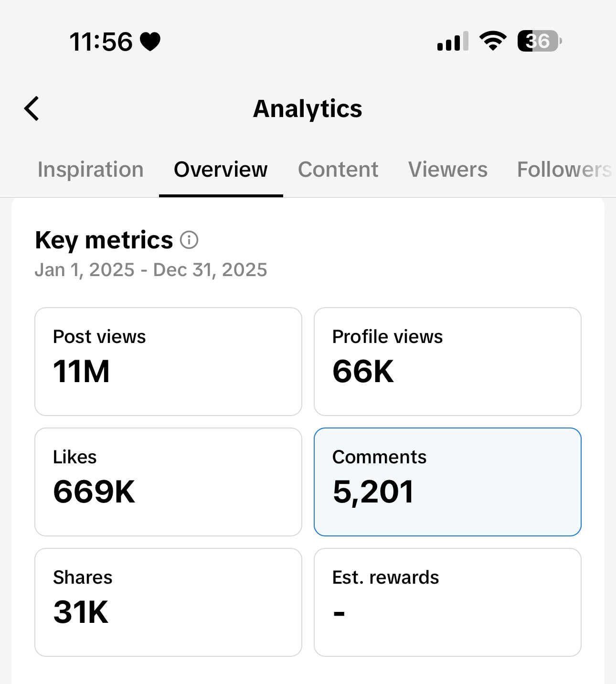
Task: Tap the back arrow to exit Analytics
Action: click(x=32, y=108)
